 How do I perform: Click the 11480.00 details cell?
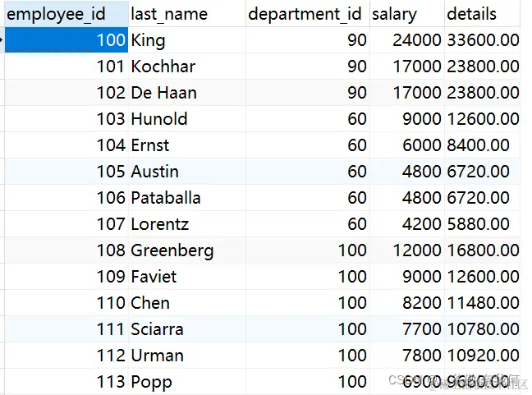tap(482, 303)
